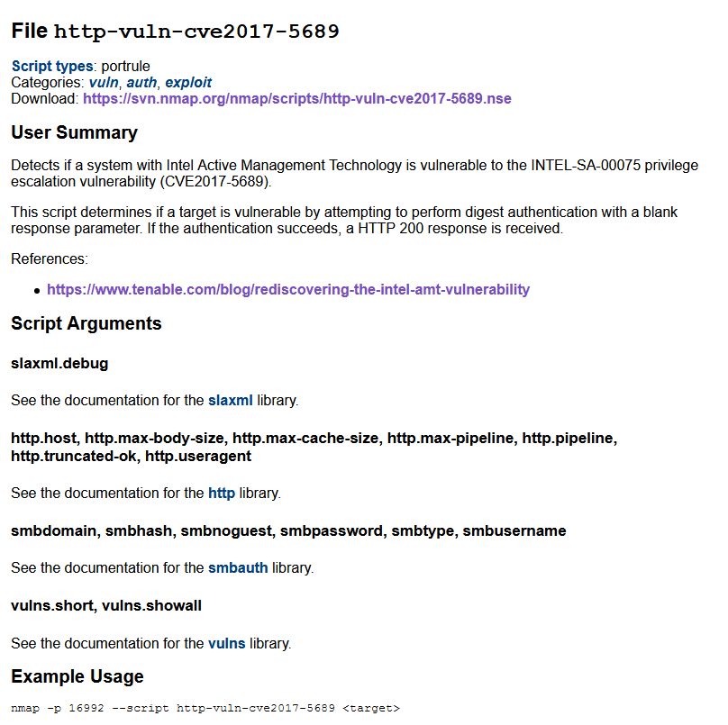
Task: Open the exploit category link
Action: 188,82
